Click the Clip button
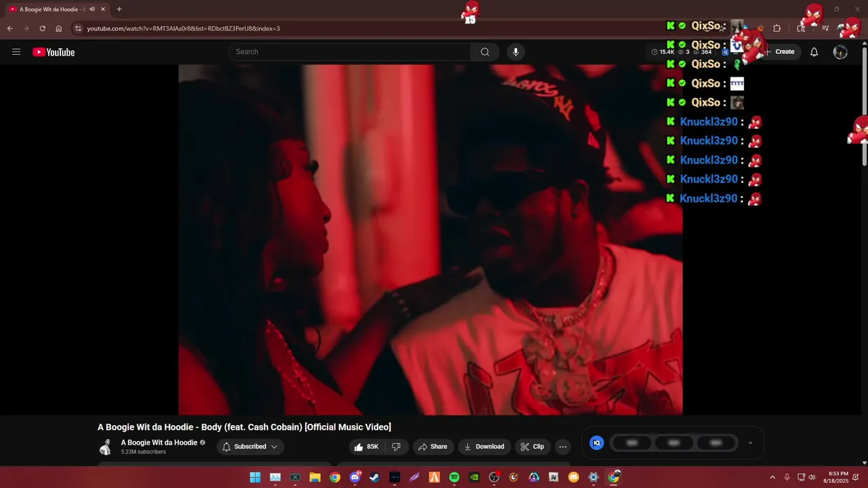868x488 pixels. [532, 447]
